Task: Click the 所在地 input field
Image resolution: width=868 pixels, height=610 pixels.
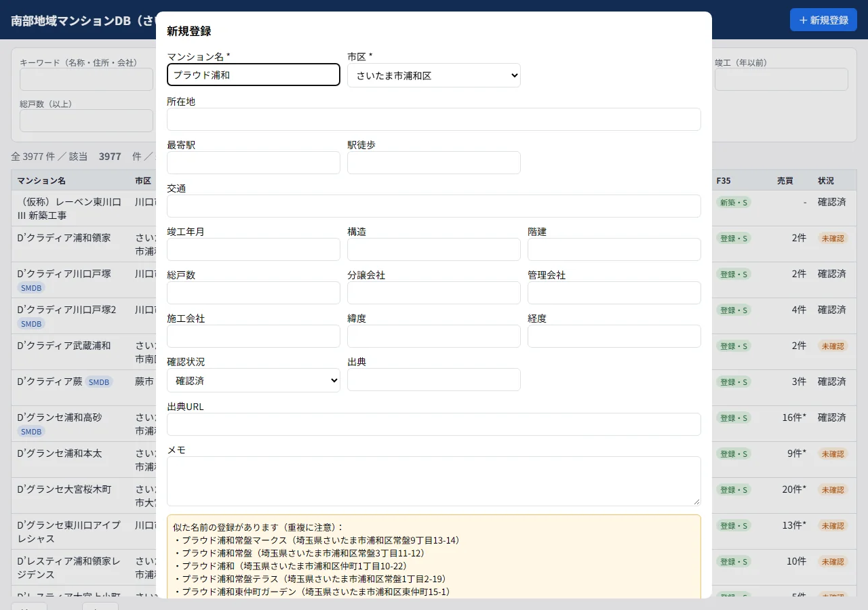Action: click(434, 119)
